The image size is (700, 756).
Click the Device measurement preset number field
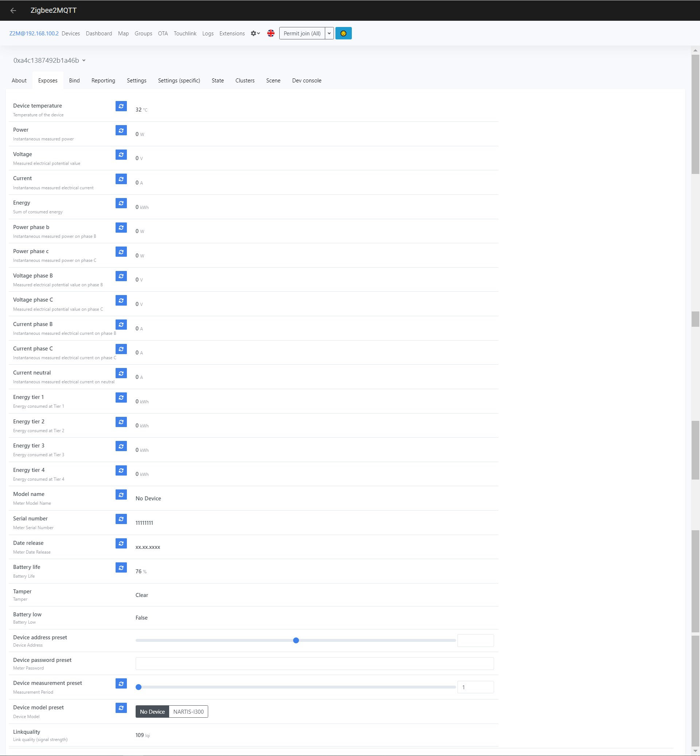tap(476, 687)
